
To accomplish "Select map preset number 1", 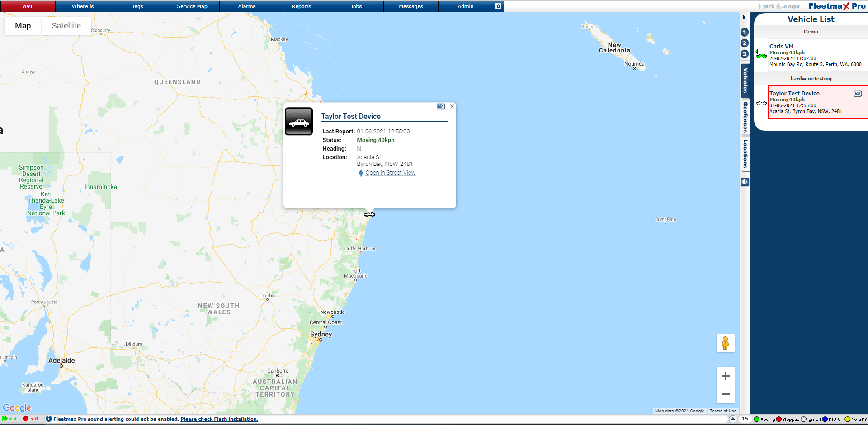I will coord(745,32).
